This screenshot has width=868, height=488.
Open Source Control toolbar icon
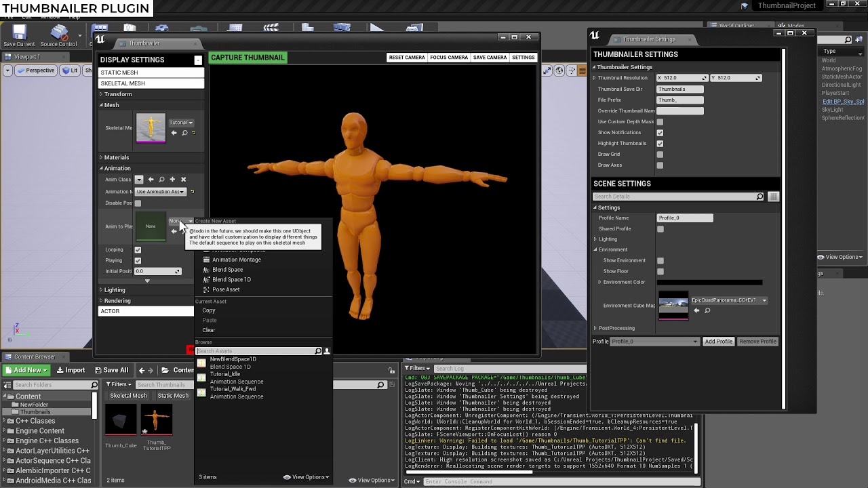pos(59,33)
